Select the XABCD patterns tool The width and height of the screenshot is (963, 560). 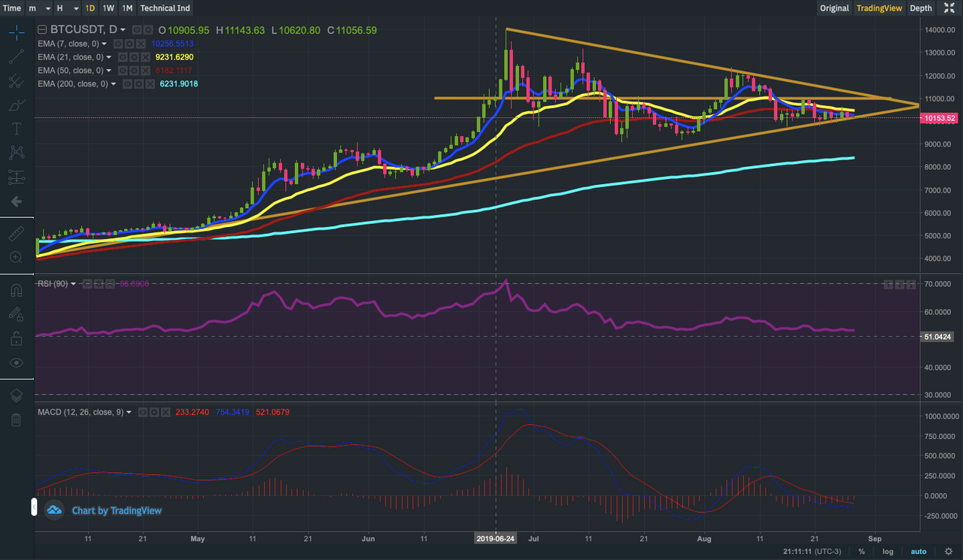(16, 153)
